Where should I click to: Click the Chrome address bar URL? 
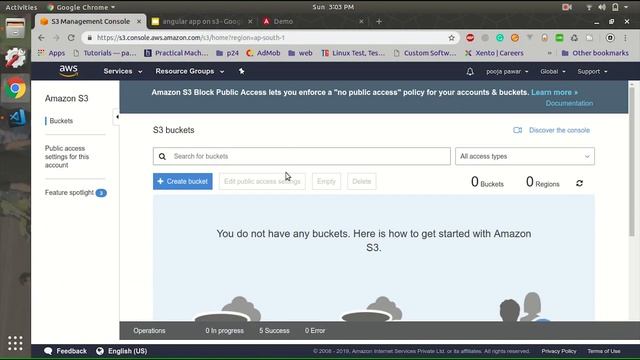[x=191, y=38]
